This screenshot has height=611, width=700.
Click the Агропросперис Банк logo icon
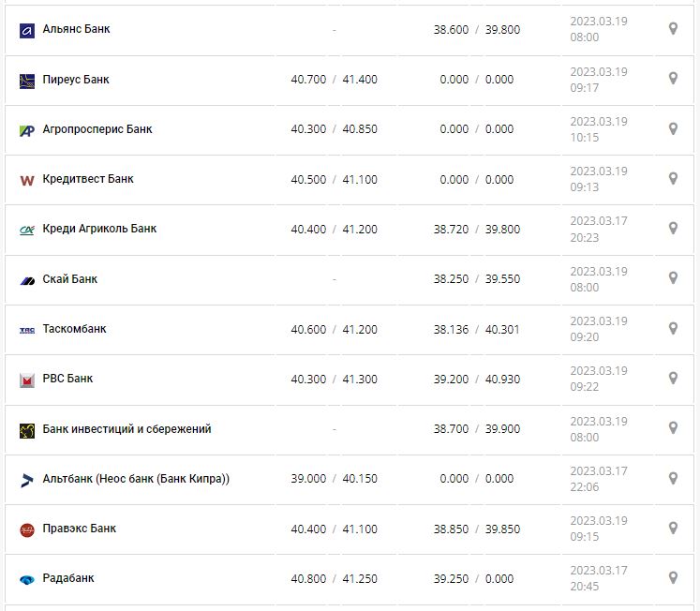pos(26,130)
